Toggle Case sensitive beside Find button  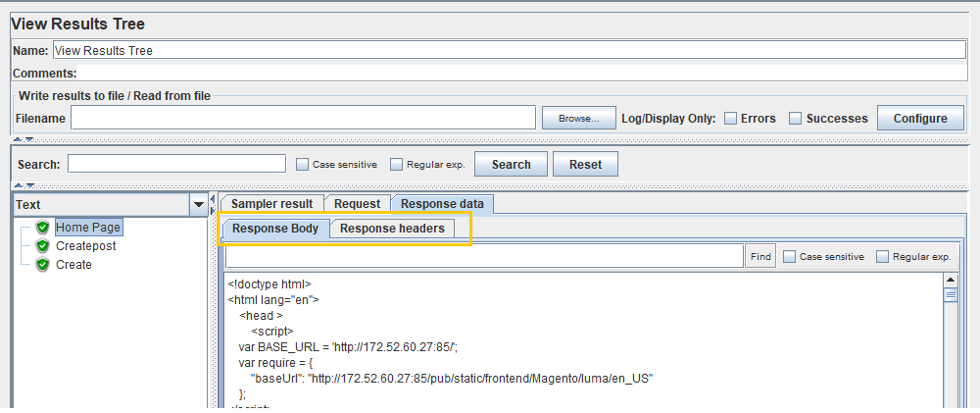[x=789, y=257]
